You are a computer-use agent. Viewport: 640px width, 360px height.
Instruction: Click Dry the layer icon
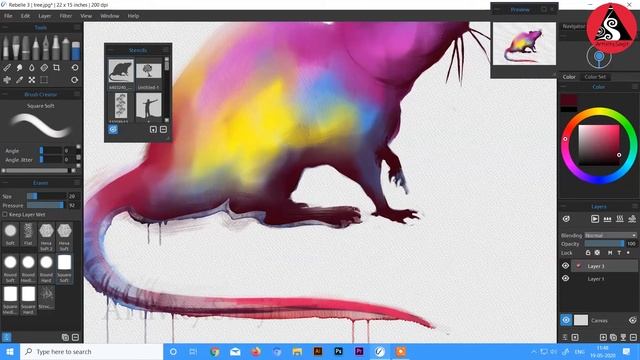coord(620,219)
